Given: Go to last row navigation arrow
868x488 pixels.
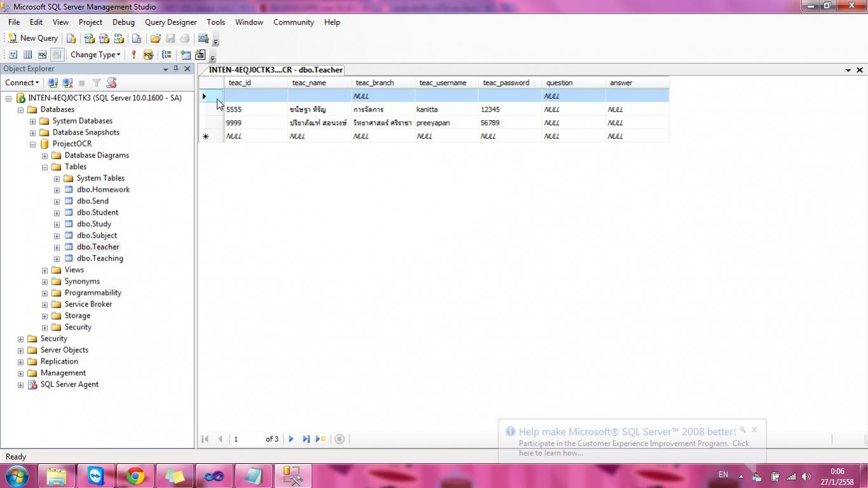Looking at the screenshot, I should point(306,439).
